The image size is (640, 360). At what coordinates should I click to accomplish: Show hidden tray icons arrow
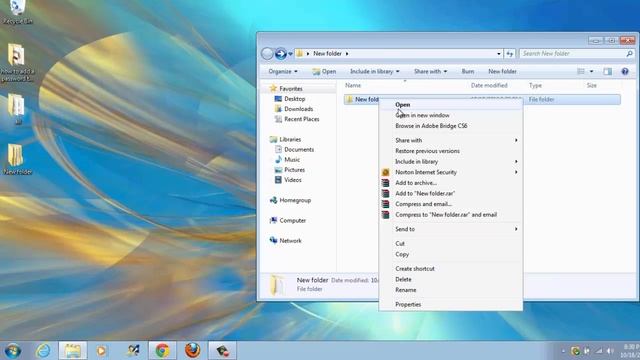coord(563,351)
